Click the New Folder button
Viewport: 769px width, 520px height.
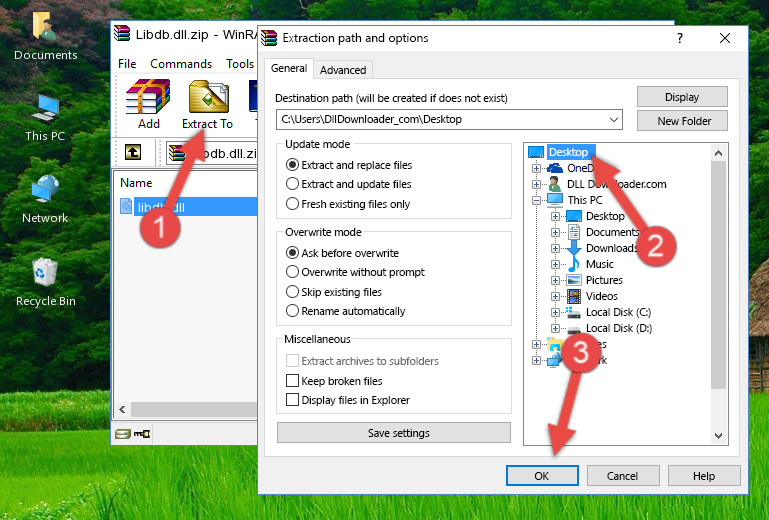(x=682, y=121)
